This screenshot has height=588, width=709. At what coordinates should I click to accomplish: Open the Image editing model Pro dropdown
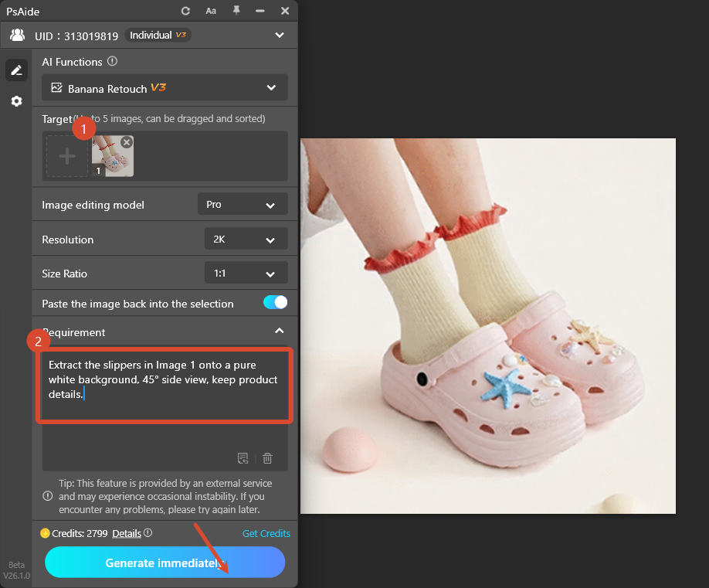click(x=243, y=204)
